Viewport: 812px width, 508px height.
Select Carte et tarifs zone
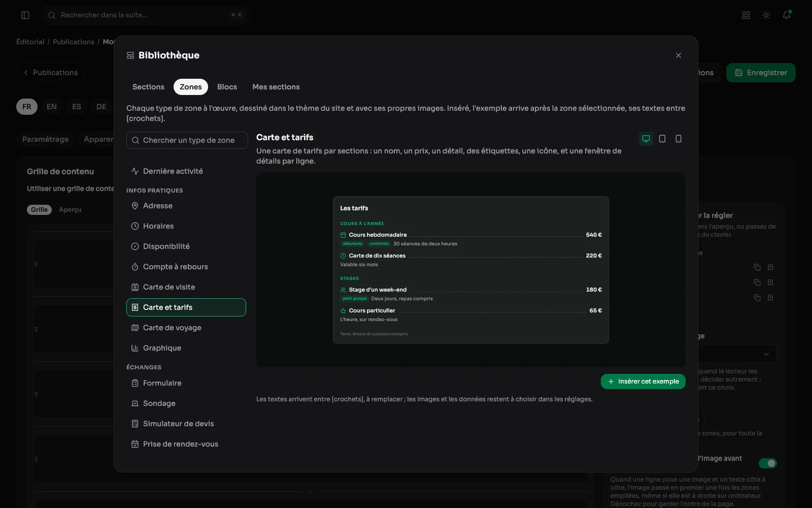pos(186,307)
